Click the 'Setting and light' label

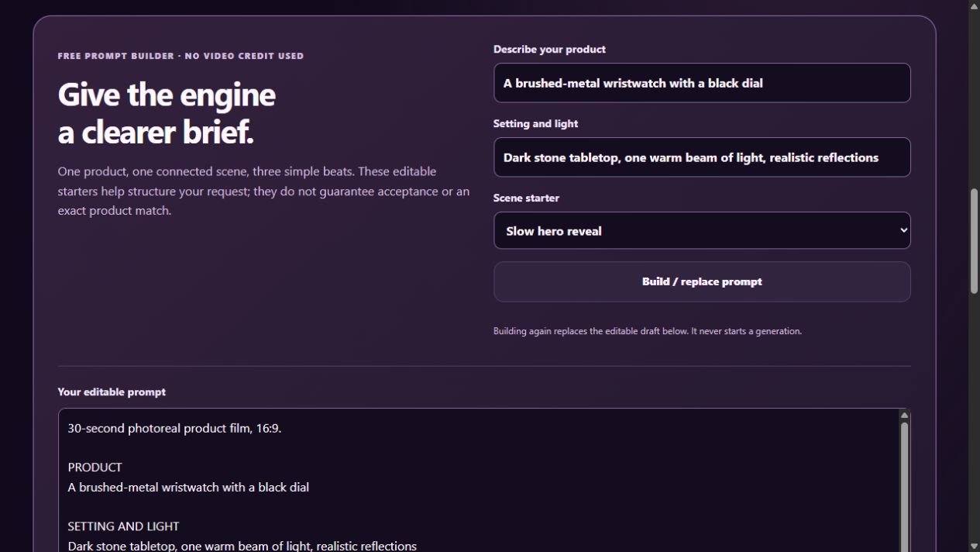click(535, 123)
